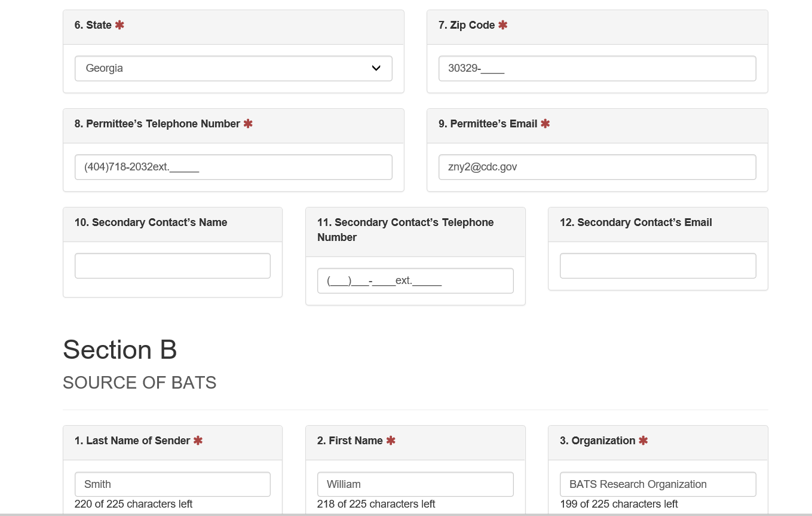The width and height of the screenshot is (812, 516).
Task: Click the Organization field in Section B
Action: (657, 484)
